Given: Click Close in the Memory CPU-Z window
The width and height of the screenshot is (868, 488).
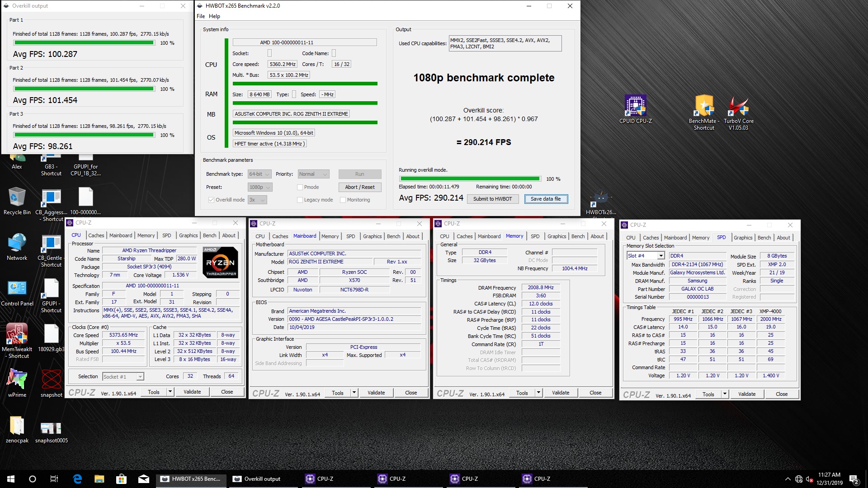Looking at the screenshot, I should [595, 393].
